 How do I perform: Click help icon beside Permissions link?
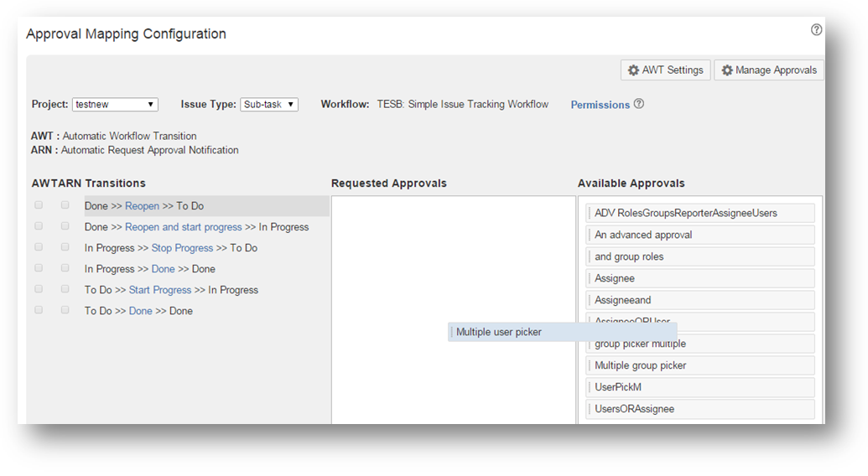[639, 104]
